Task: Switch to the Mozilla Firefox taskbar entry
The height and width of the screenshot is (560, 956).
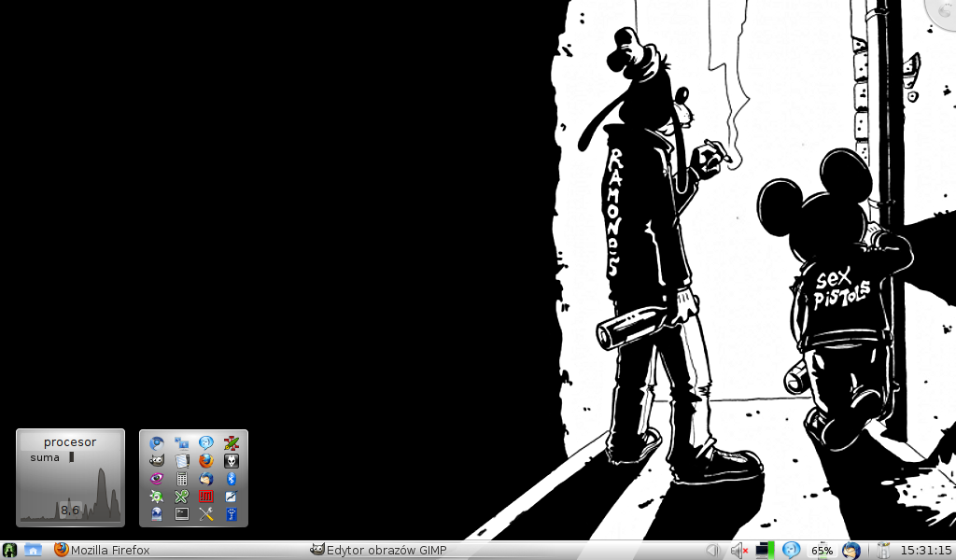Action: point(102,551)
